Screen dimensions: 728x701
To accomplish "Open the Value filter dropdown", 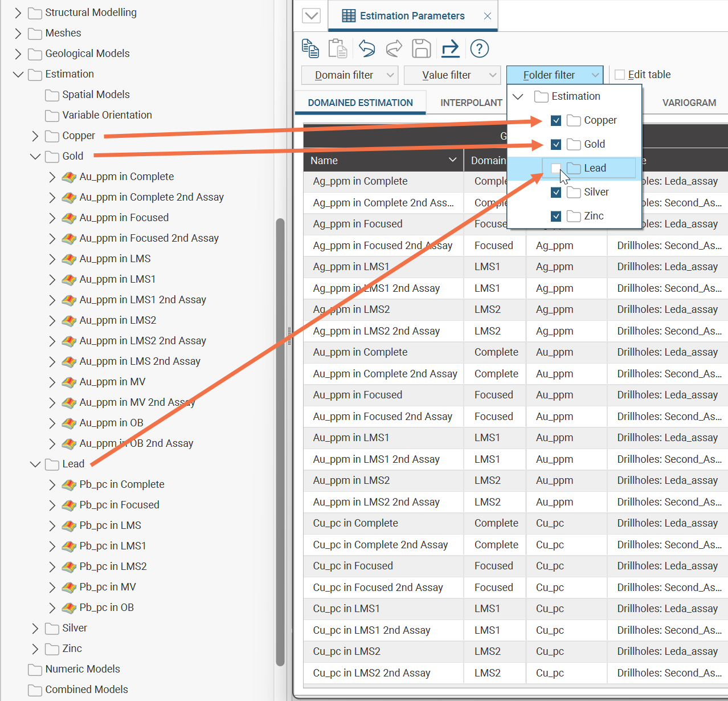I will click(452, 75).
